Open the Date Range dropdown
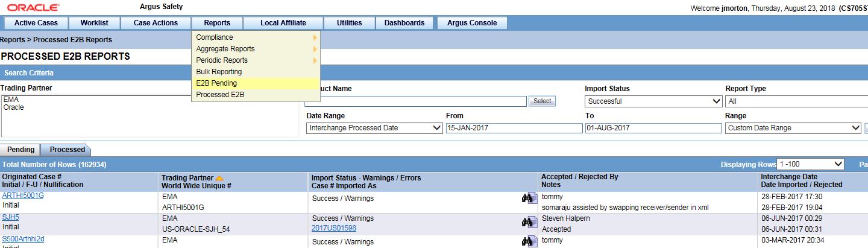This screenshot has width=868, height=248. pyautogui.click(x=374, y=128)
